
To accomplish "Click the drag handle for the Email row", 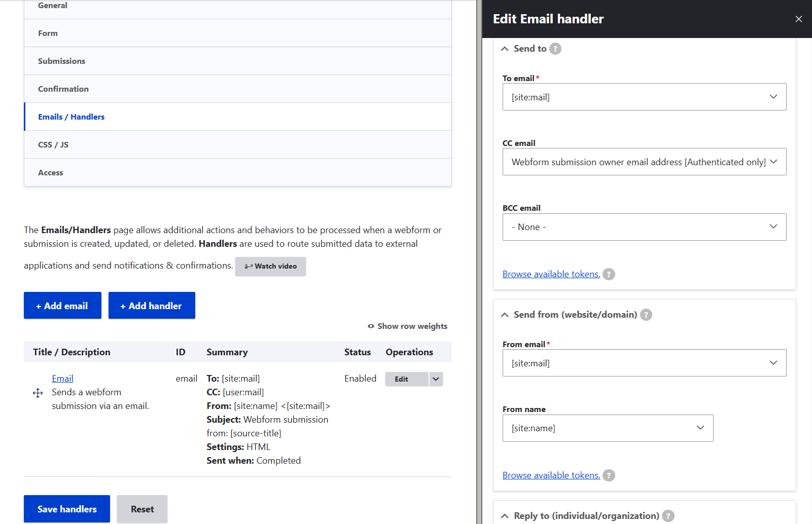I will (38, 393).
